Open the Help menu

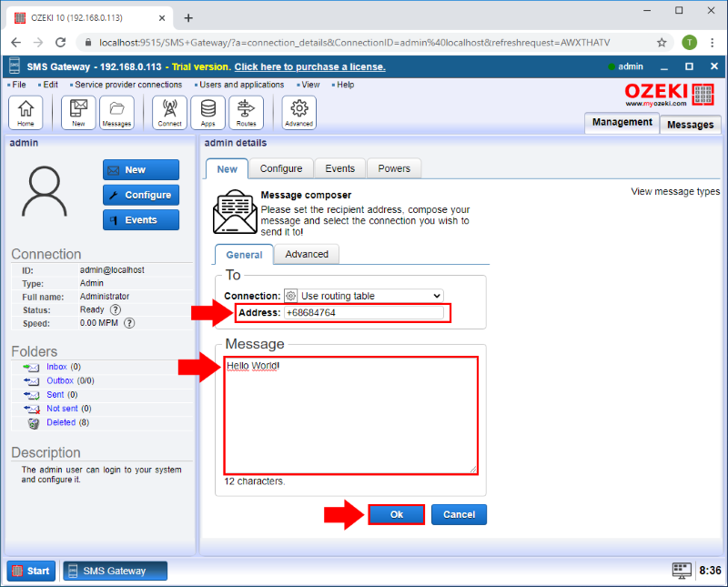(345, 85)
